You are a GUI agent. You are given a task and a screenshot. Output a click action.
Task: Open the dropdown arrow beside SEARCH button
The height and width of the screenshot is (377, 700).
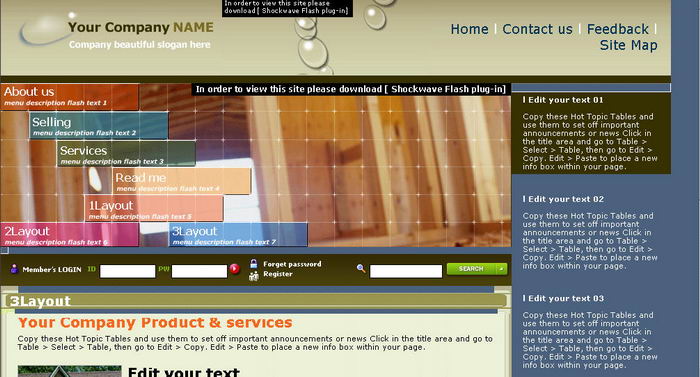coord(501,269)
